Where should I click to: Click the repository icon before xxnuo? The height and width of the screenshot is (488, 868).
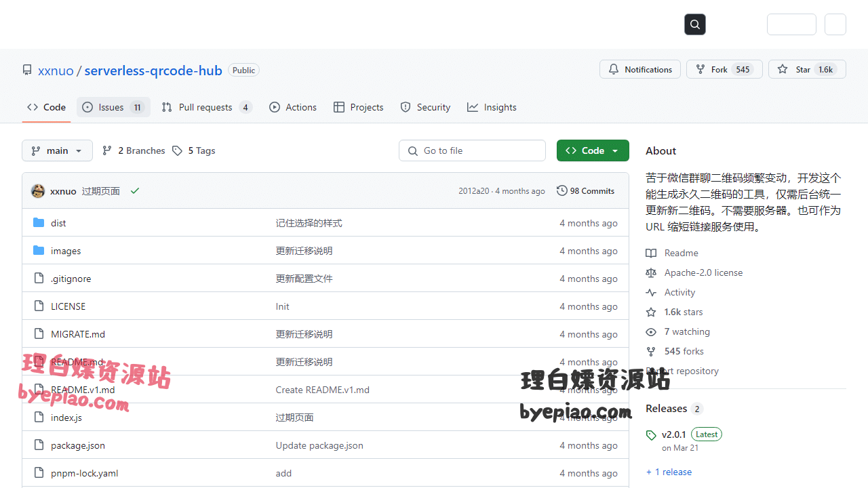point(27,70)
